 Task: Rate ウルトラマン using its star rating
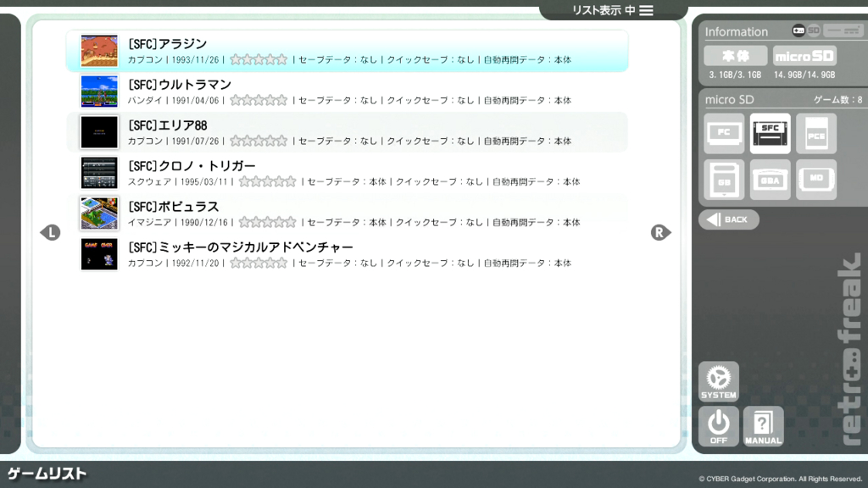pyautogui.click(x=259, y=100)
